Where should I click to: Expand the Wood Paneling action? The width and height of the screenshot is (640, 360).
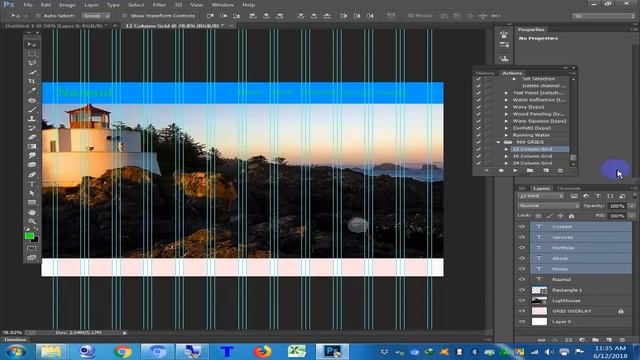tap(506, 114)
